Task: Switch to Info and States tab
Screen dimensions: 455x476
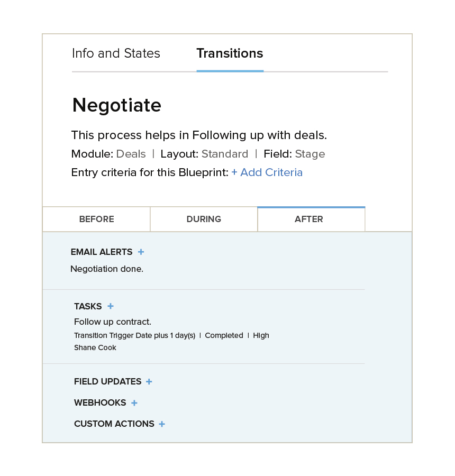Action: coord(116,53)
